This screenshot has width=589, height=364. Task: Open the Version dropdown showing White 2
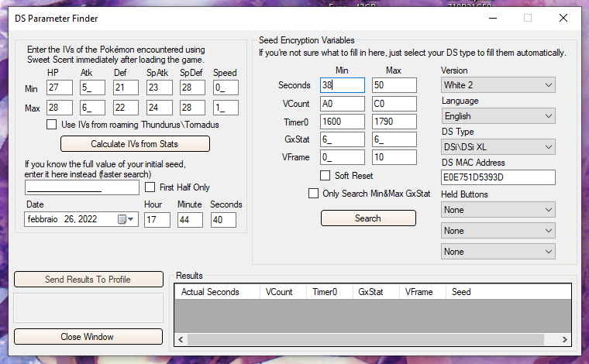pos(498,84)
